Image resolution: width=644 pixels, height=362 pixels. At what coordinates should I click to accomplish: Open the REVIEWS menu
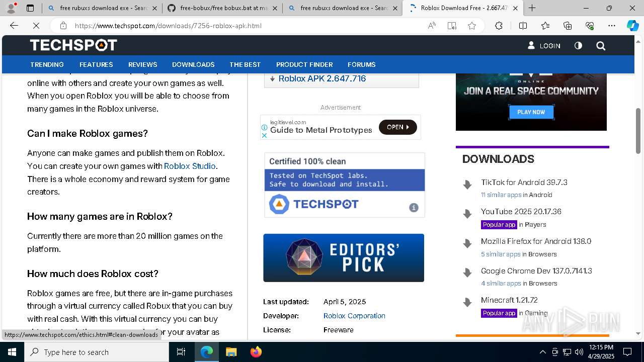click(143, 64)
